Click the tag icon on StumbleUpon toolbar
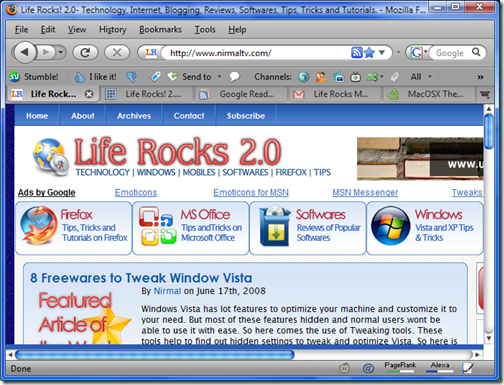 [155, 77]
